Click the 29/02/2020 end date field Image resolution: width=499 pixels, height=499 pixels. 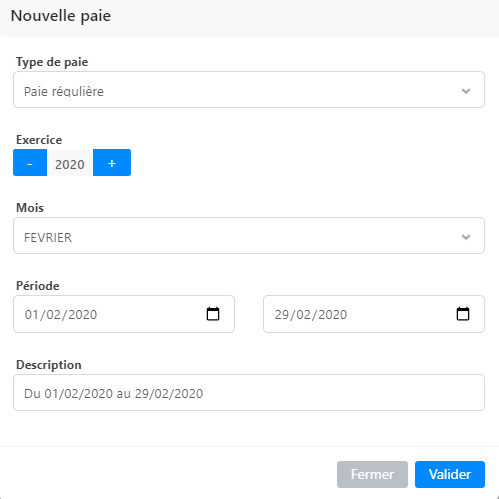click(x=374, y=314)
